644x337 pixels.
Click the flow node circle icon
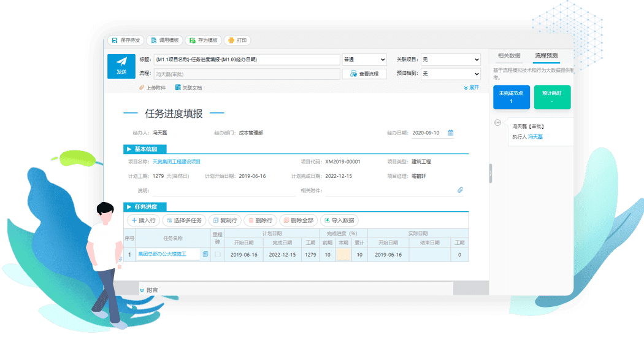[x=497, y=123]
